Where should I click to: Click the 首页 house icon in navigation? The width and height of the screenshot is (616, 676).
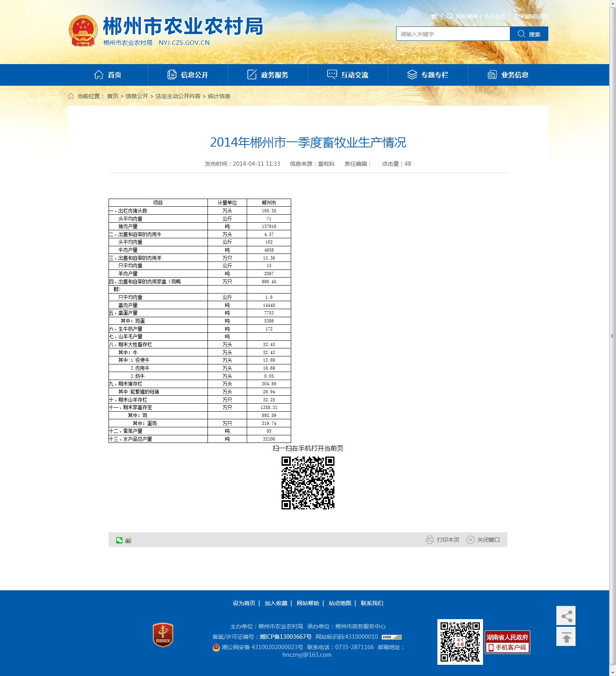pyautogui.click(x=99, y=75)
